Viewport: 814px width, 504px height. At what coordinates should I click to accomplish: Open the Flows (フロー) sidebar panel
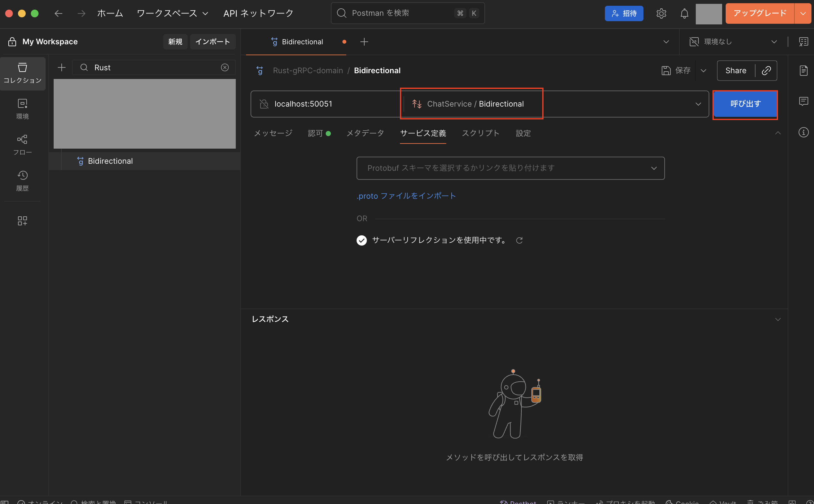23,145
